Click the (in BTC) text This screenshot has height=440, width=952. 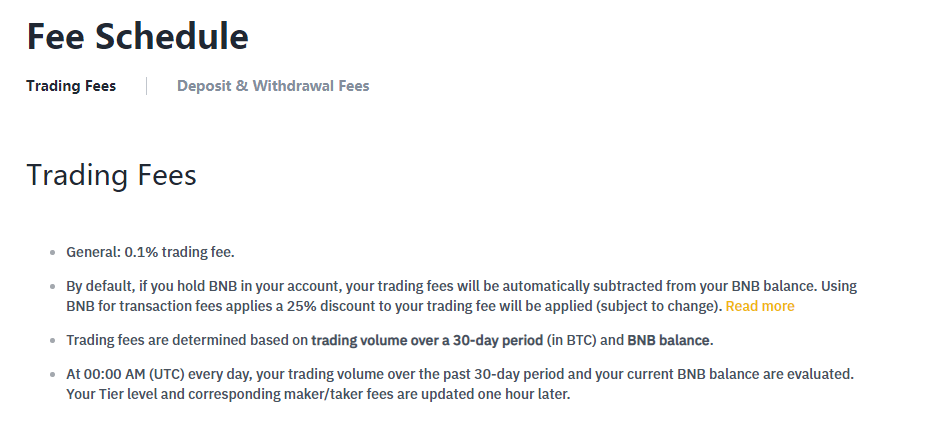click(x=574, y=340)
